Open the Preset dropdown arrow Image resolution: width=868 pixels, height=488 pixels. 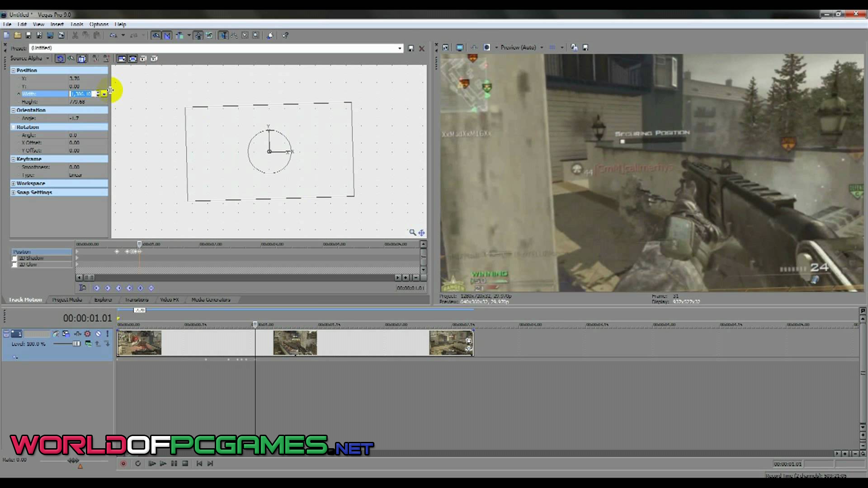pyautogui.click(x=400, y=48)
